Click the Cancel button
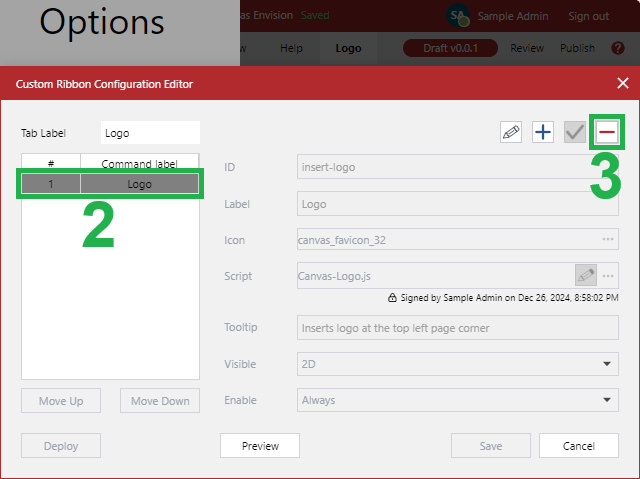The width and height of the screenshot is (640, 479). (x=578, y=446)
